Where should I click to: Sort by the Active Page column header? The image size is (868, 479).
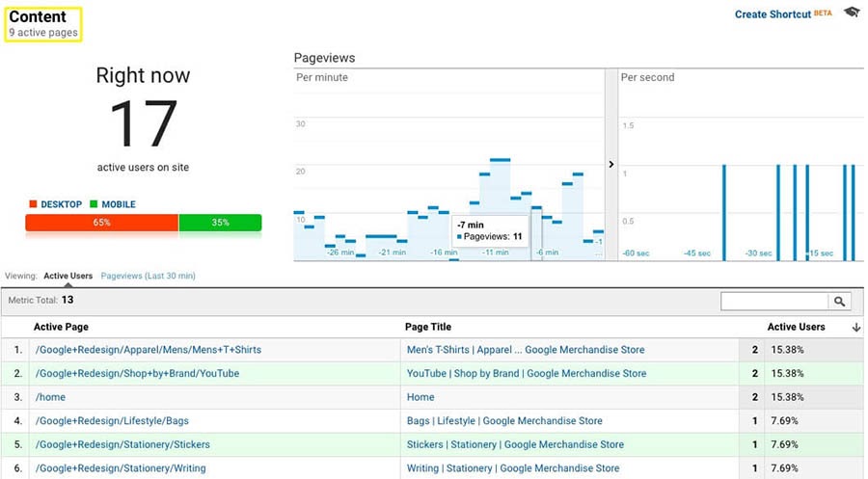(x=61, y=327)
